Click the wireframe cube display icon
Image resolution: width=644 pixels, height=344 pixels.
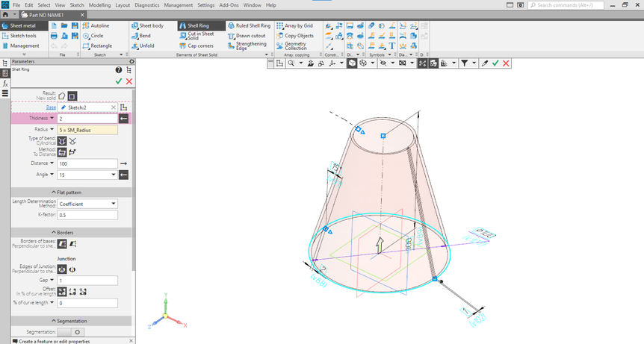tap(363, 63)
